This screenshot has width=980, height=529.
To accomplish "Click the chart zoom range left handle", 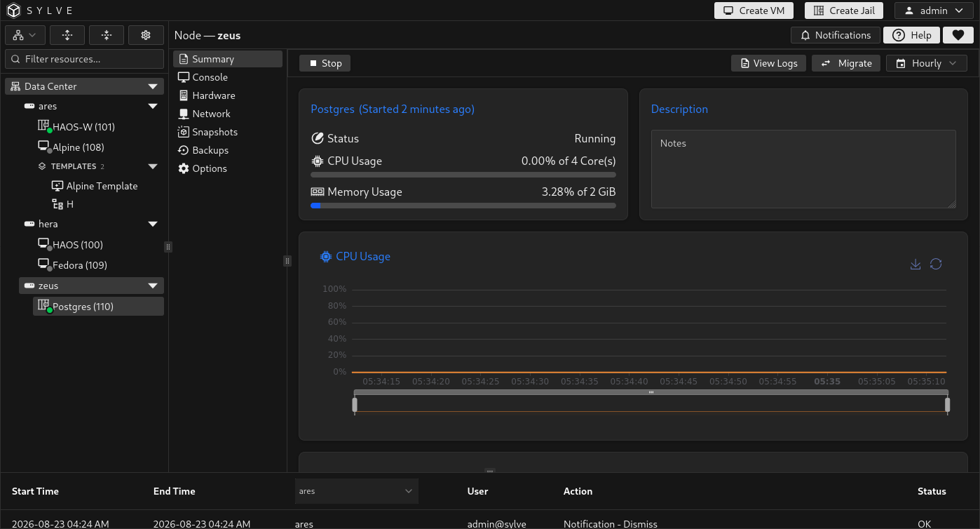I will [x=355, y=405].
